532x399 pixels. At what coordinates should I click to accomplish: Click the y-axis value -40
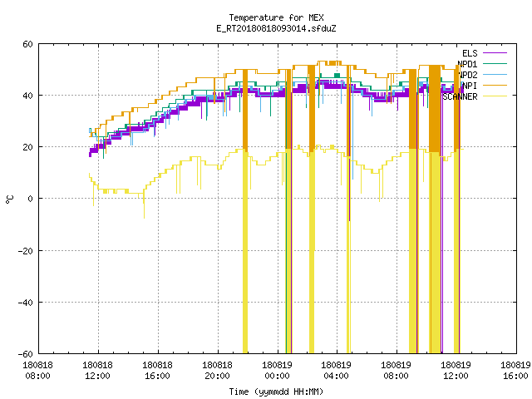coord(26,303)
